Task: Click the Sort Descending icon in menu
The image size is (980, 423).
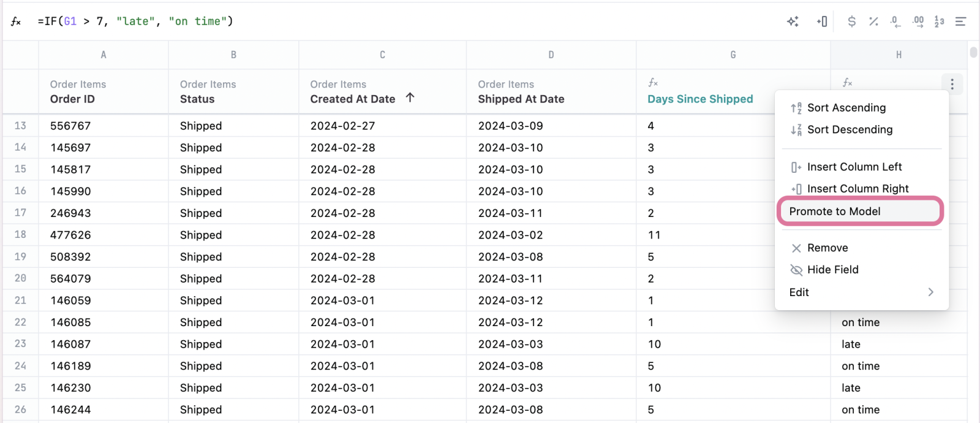Action: point(796,130)
